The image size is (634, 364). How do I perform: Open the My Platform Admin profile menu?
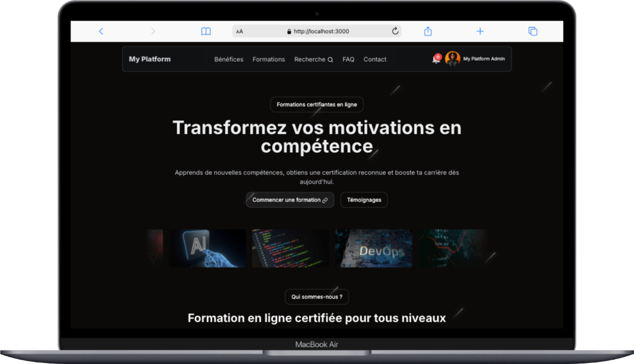pyautogui.click(x=484, y=59)
